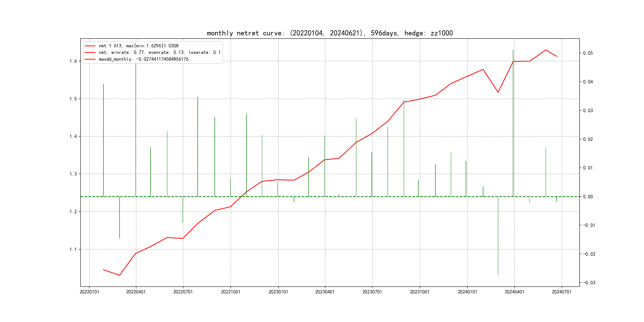Click the red curve's lowest point
644x322 pixels.
point(119,275)
